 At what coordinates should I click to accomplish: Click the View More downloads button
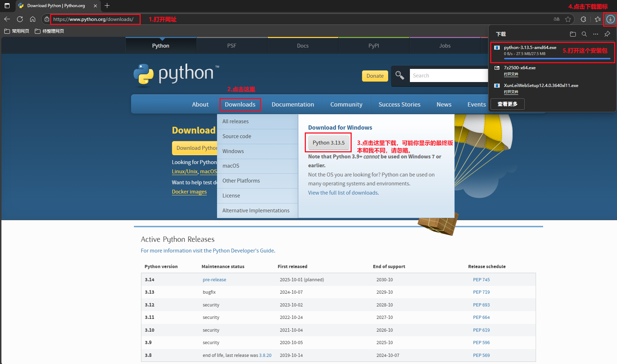(507, 104)
